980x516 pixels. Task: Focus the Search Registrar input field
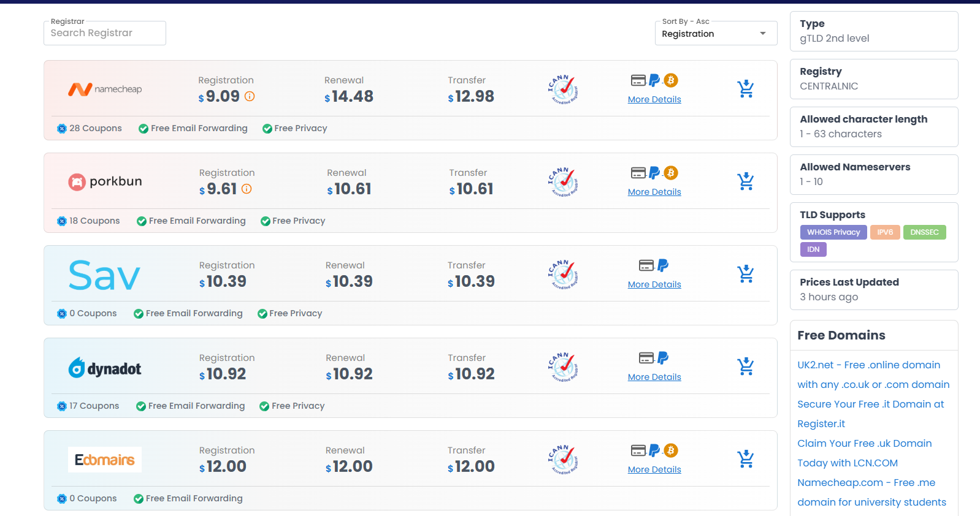point(105,33)
